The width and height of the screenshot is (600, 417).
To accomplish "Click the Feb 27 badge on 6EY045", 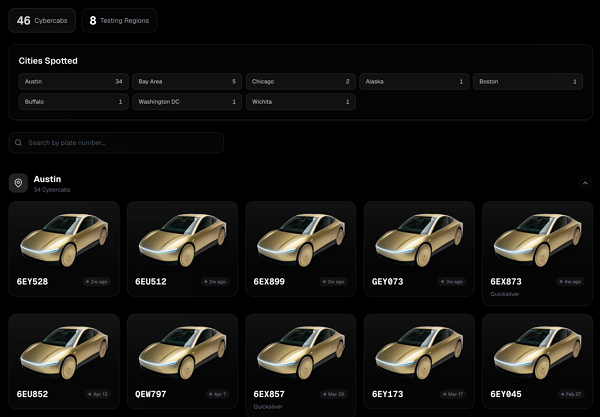I will click(571, 394).
